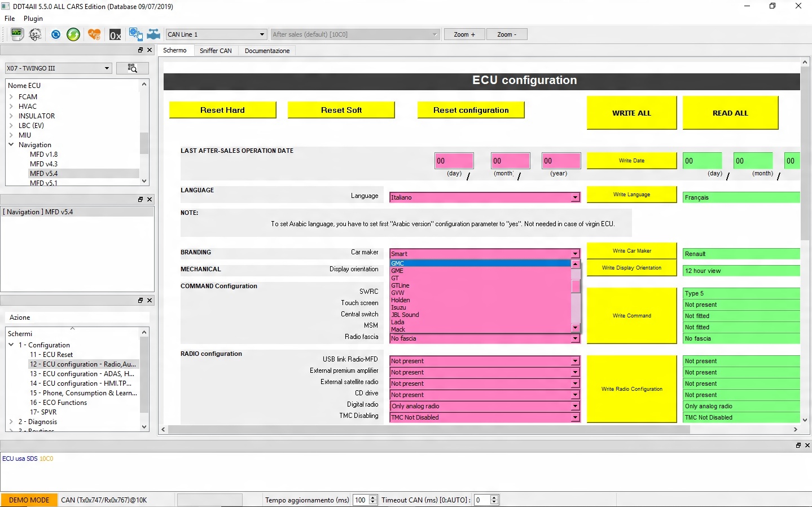Open the X07 - TWINGO III vehicle dropdown
This screenshot has height=507, width=812.
pos(58,68)
